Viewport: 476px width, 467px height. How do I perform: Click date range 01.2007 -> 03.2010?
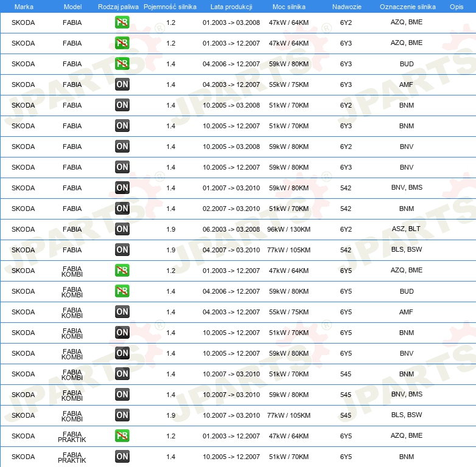231,188
